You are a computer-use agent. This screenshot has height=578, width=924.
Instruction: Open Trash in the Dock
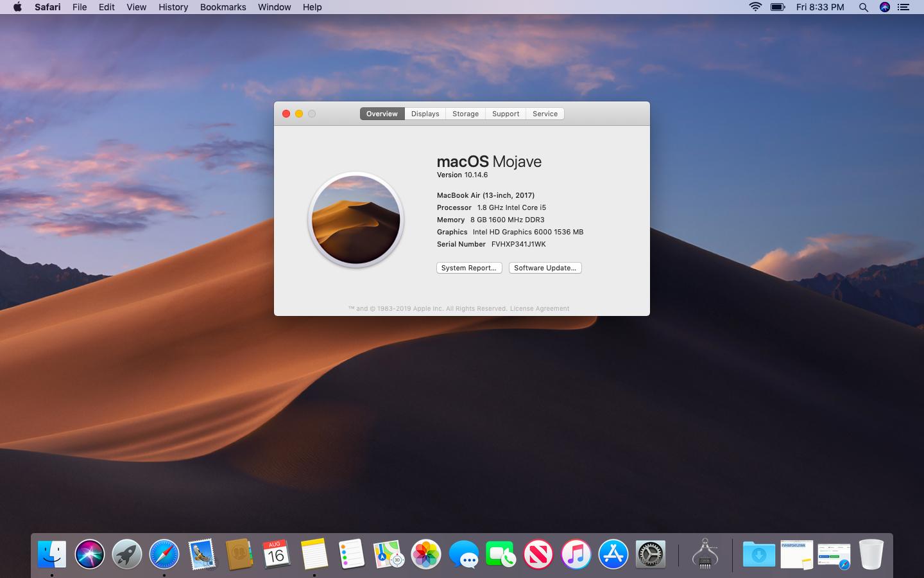point(871,554)
